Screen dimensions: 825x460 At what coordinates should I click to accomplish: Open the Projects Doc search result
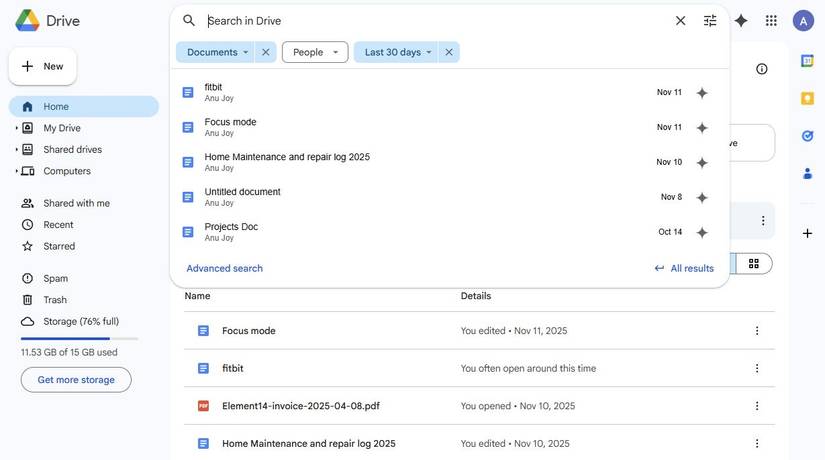[x=450, y=232]
